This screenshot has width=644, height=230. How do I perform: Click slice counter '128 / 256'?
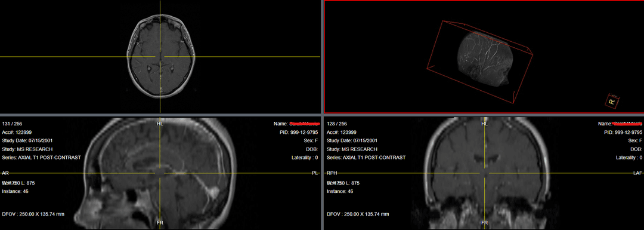[x=337, y=124]
